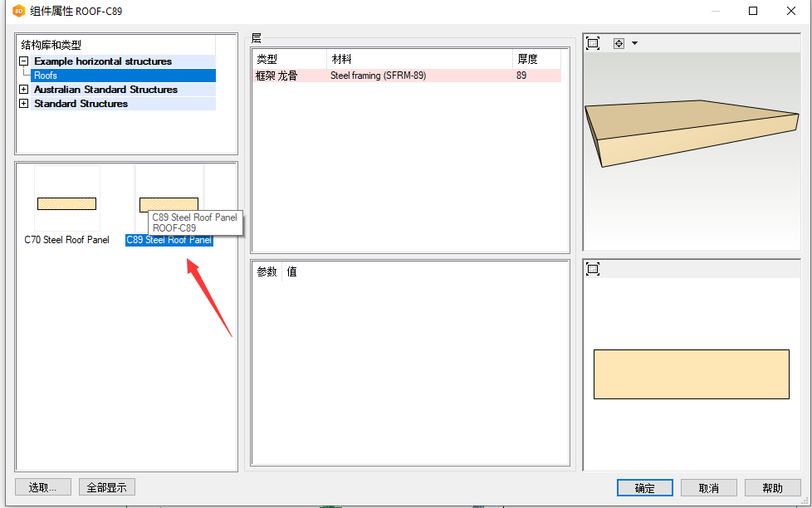Click the zoom extents icon in 3D preview
The width and height of the screenshot is (812, 508).
coord(593,43)
